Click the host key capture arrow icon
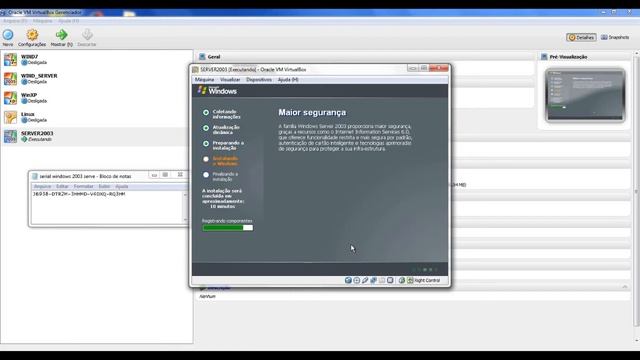This screenshot has width=640, height=360. coord(410,280)
